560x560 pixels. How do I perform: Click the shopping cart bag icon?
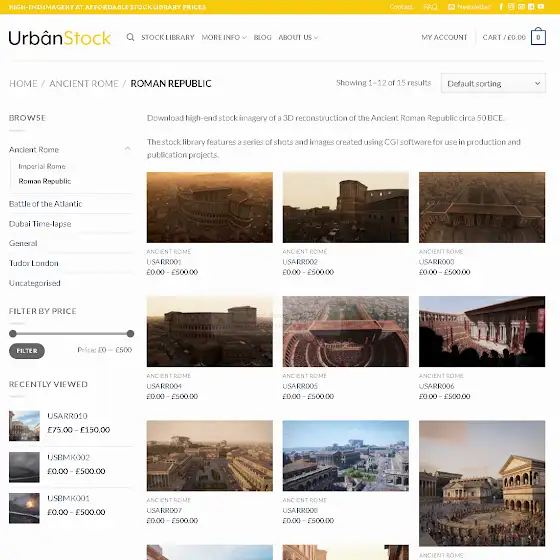(538, 37)
